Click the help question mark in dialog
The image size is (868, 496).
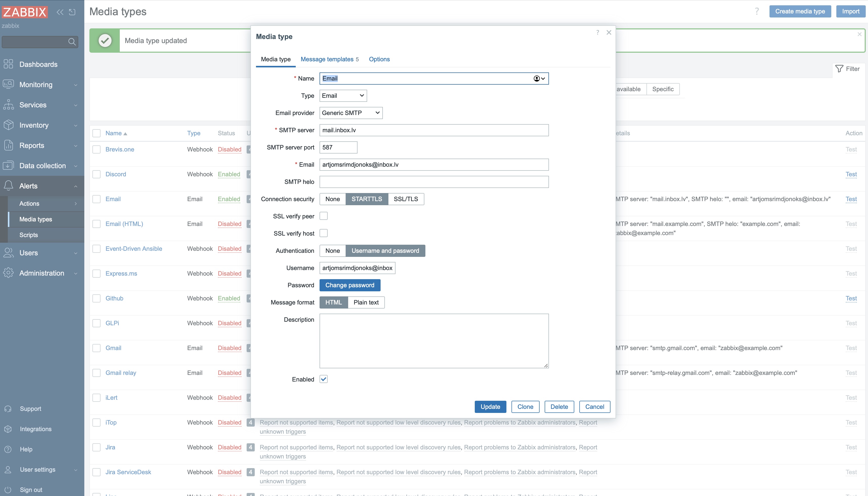click(x=597, y=32)
